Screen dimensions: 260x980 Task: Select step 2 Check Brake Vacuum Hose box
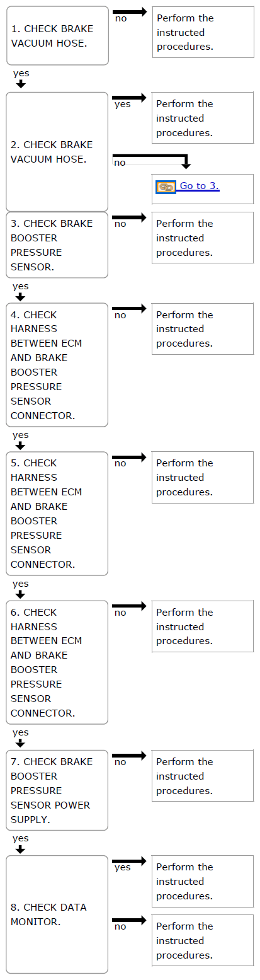pyautogui.click(x=57, y=152)
